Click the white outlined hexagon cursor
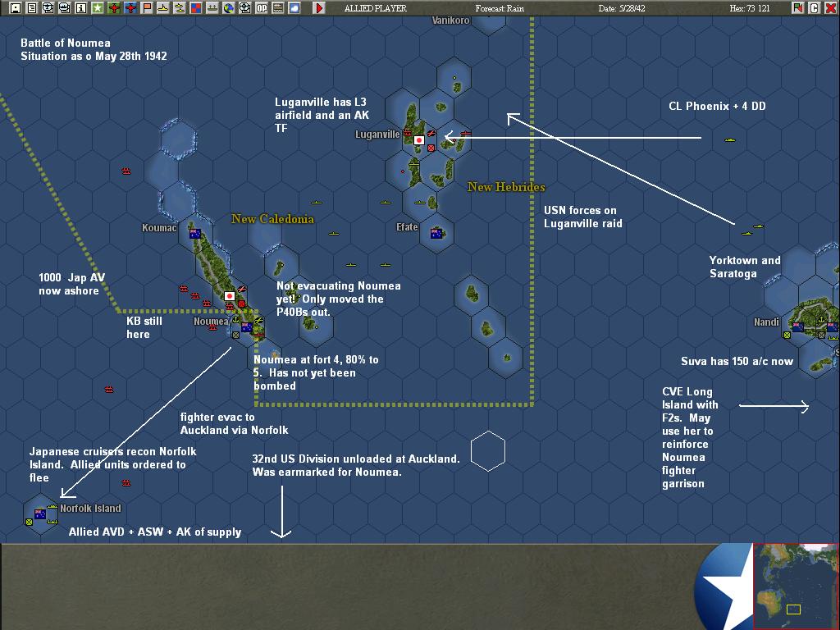 pyautogui.click(x=488, y=451)
